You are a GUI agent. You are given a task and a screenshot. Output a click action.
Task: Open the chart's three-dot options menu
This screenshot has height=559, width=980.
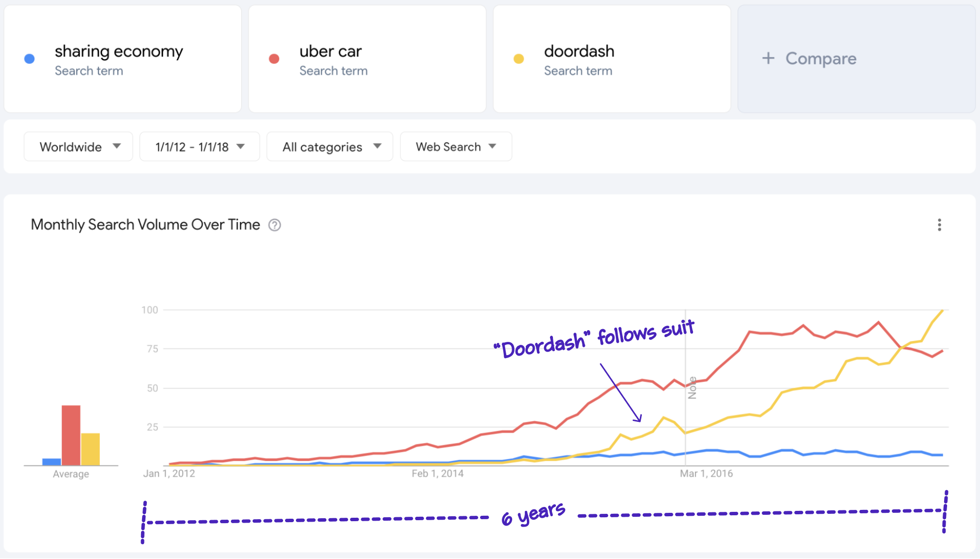939,225
